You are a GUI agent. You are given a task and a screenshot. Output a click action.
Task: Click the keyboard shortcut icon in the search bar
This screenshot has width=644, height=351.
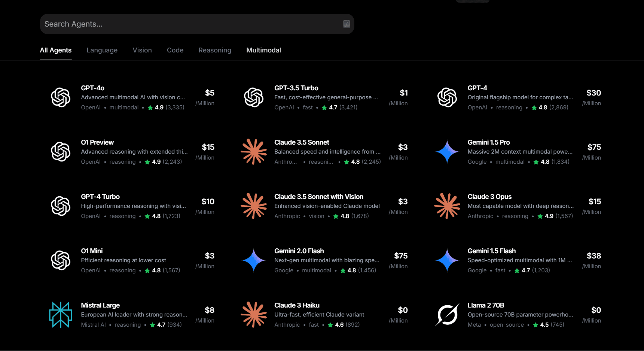pos(346,24)
